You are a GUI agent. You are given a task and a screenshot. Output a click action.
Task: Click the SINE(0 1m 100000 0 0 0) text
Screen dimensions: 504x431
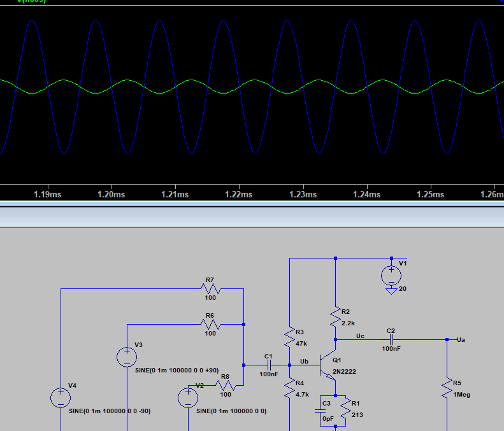coord(231,411)
